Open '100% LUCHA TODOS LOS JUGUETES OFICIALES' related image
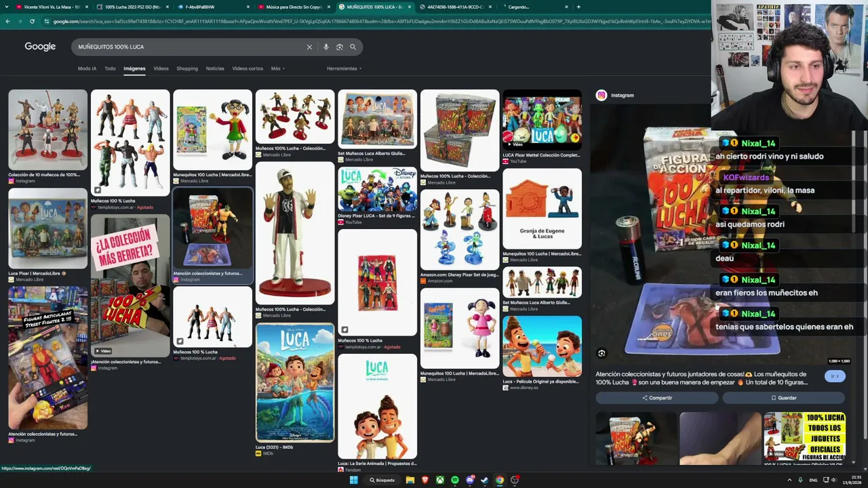The image size is (868, 488). [x=805, y=438]
